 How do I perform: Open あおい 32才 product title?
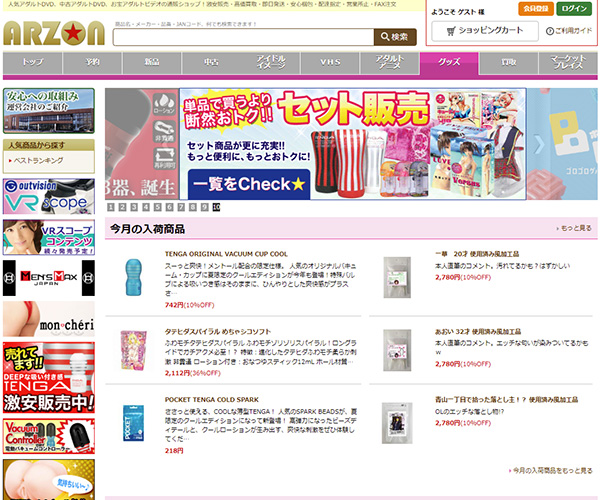click(478, 332)
